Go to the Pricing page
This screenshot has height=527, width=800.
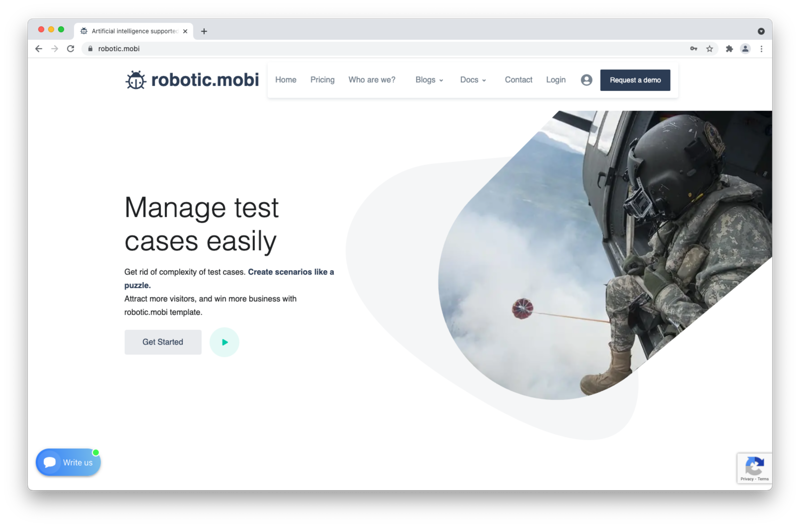[322, 80]
